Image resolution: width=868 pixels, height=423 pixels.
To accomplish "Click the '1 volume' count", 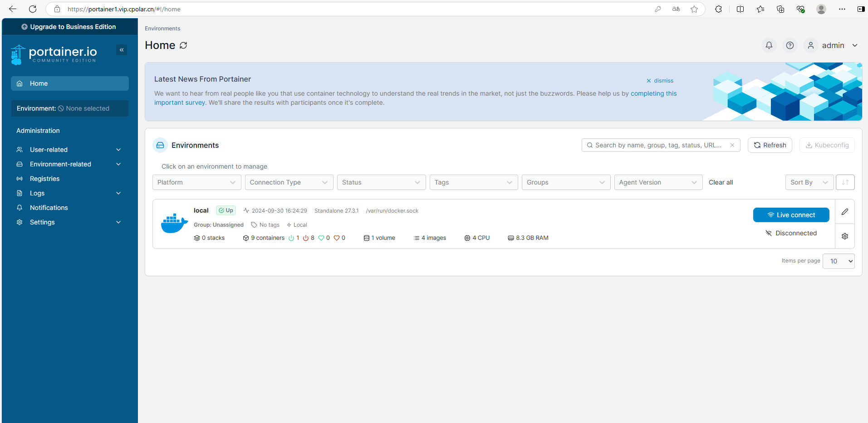I will (x=379, y=238).
